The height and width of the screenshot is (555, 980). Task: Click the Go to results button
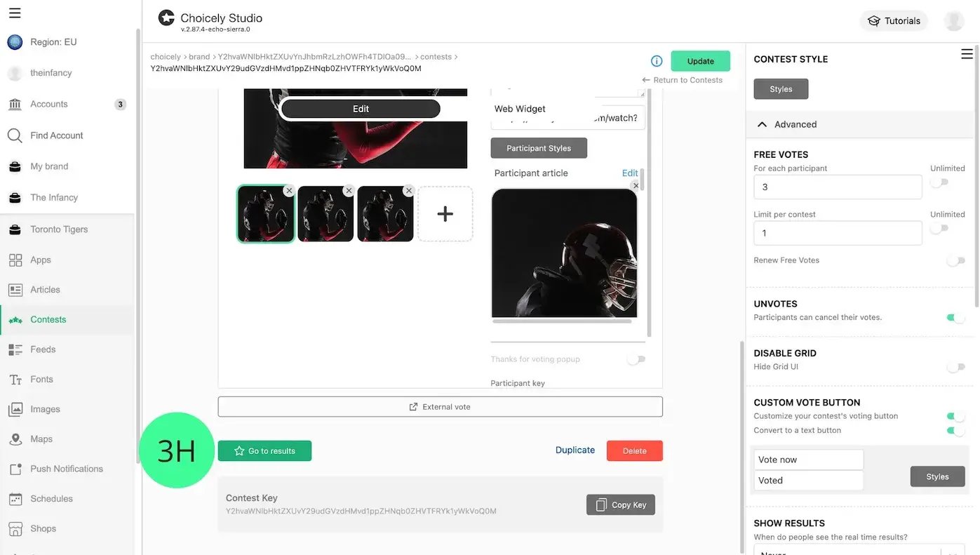click(264, 451)
